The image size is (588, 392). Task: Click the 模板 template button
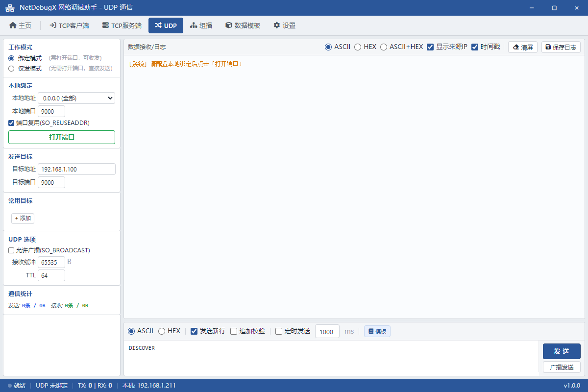point(377,331)
